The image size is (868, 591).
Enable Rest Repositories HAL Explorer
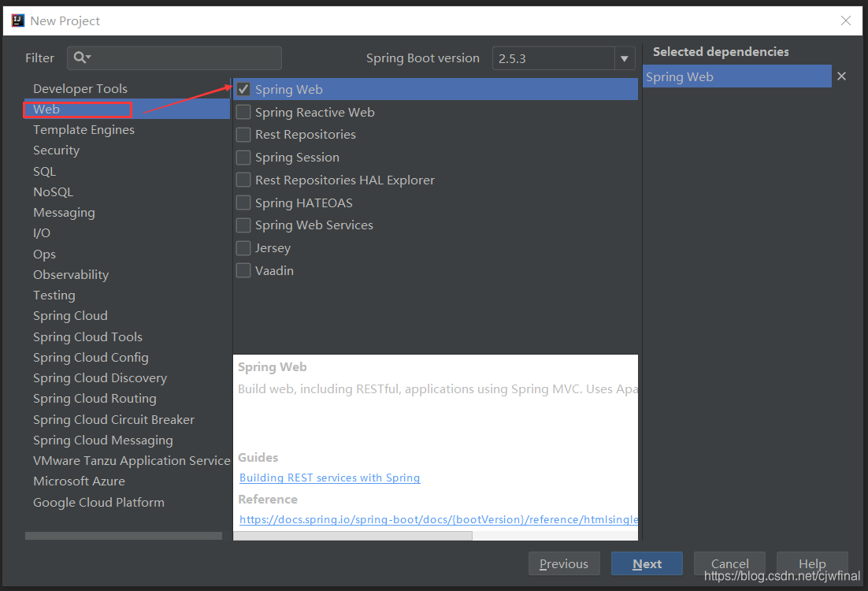tap(243, 180)
